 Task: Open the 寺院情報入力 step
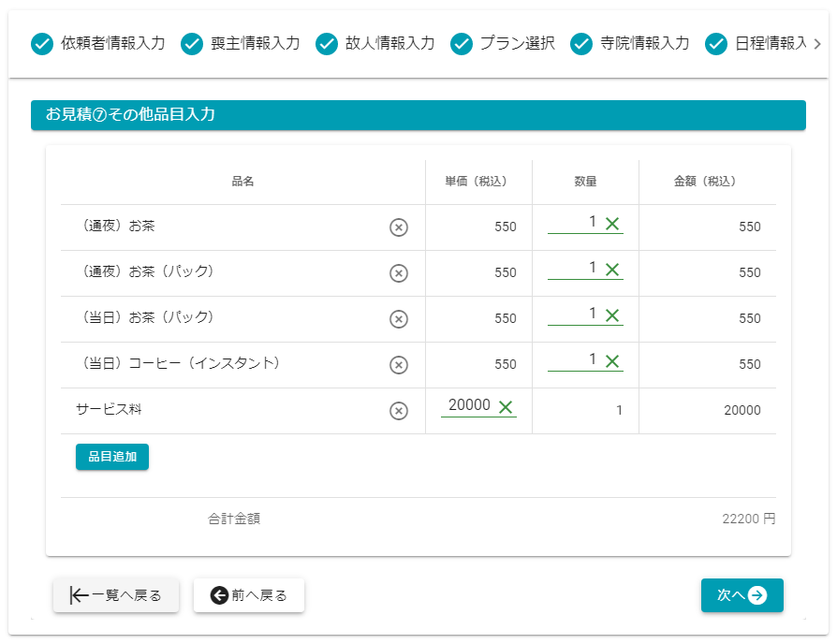point(630,44)
